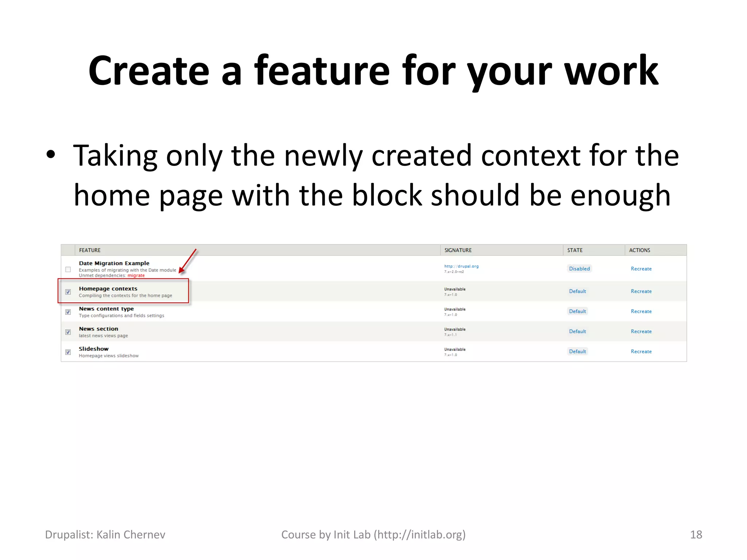Recreate the Date Migration Example feature

click(x=641, y=269)
